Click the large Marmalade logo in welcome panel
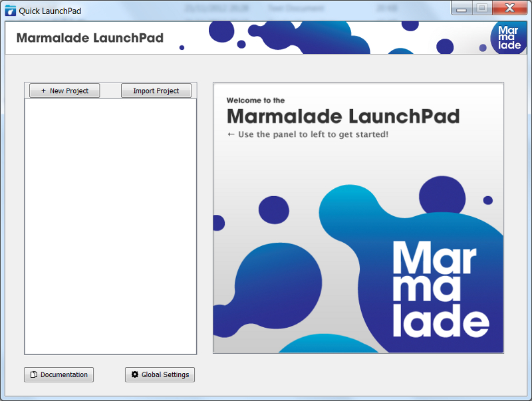The width and height of the screenshot is (532, 401). [x=440, y=289]
